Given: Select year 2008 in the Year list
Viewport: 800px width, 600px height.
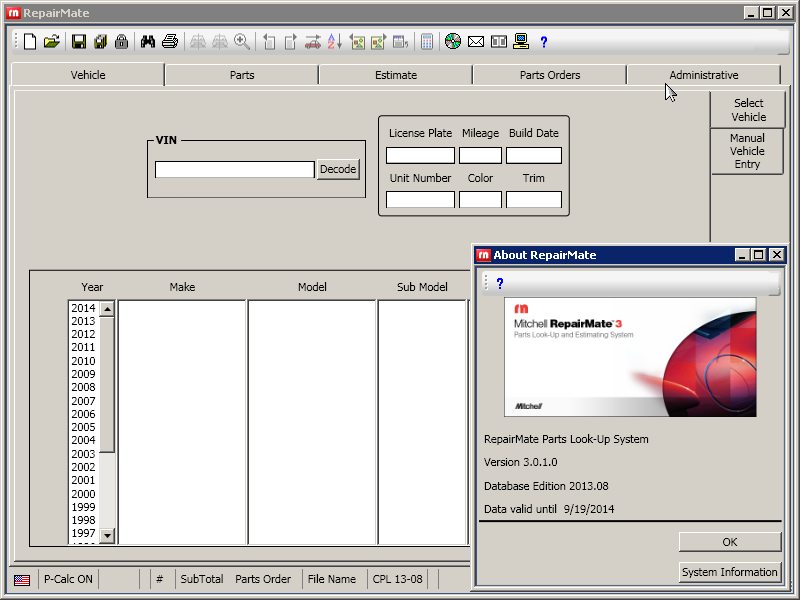Looking at the screenshot, I should click(83, 387).
